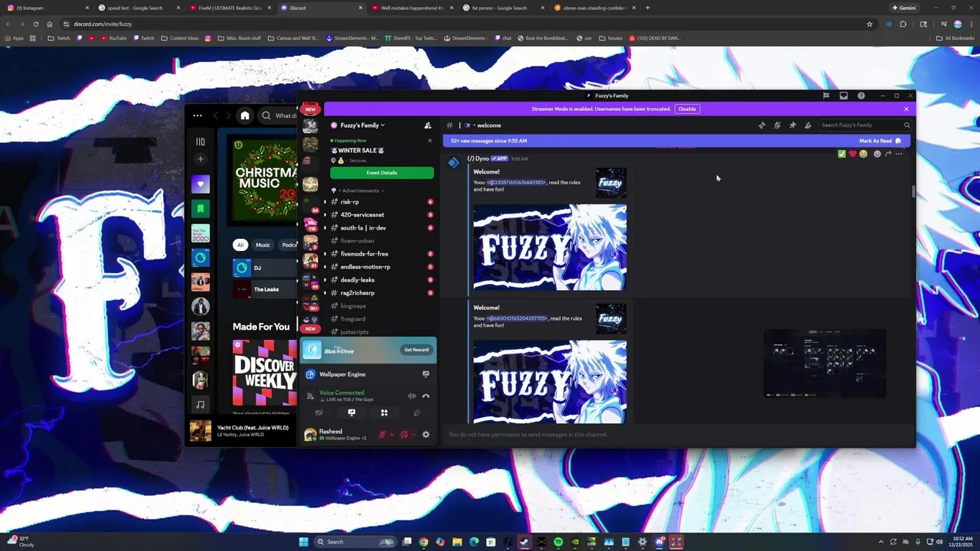Screen dimensions: 980x551
Task: Add checkmark reaction on Dyno message
Action: click(x=842, y=154)
